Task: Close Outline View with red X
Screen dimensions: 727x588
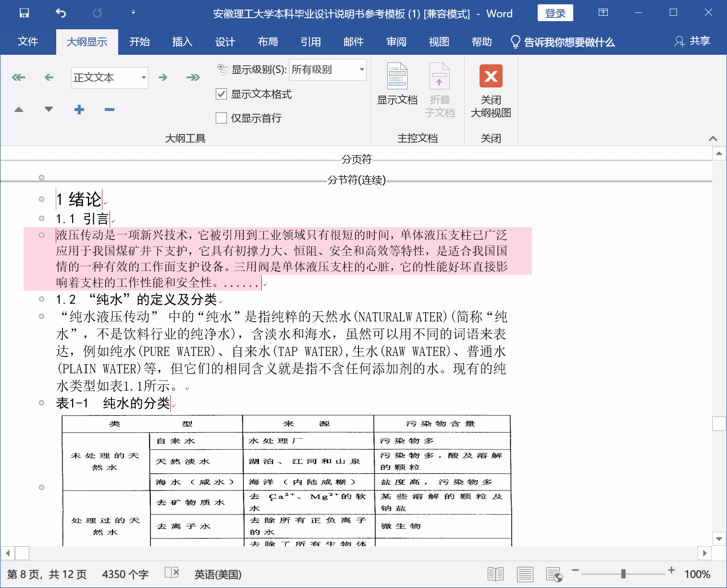Action: tap(491, 76)
